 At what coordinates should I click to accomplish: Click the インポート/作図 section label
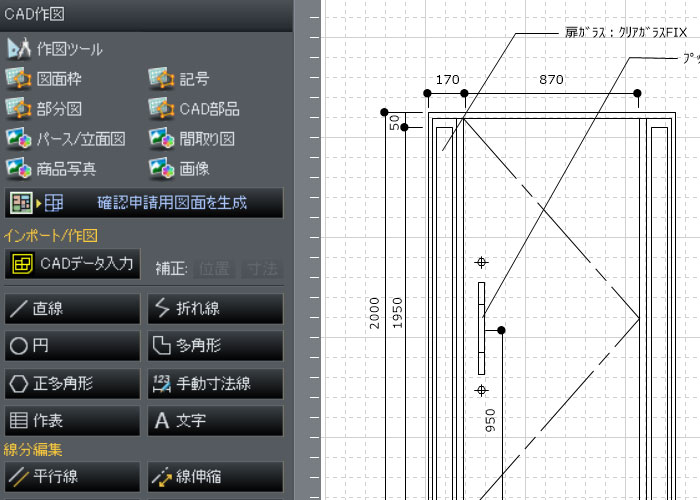pos(50,235)
